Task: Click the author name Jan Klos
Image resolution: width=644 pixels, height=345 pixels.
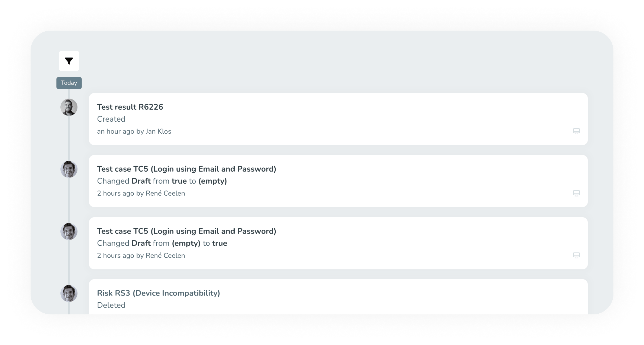Action: point(158,131)
